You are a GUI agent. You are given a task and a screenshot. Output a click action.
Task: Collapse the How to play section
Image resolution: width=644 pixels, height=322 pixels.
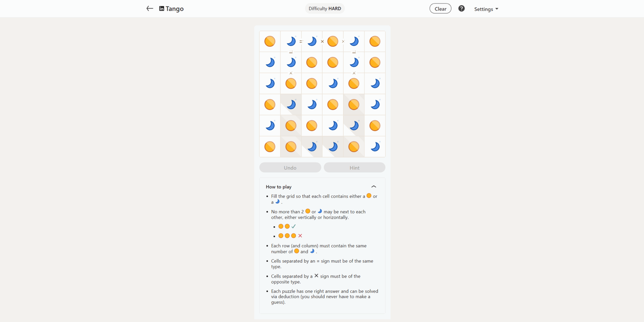click(x=374, y=187)
